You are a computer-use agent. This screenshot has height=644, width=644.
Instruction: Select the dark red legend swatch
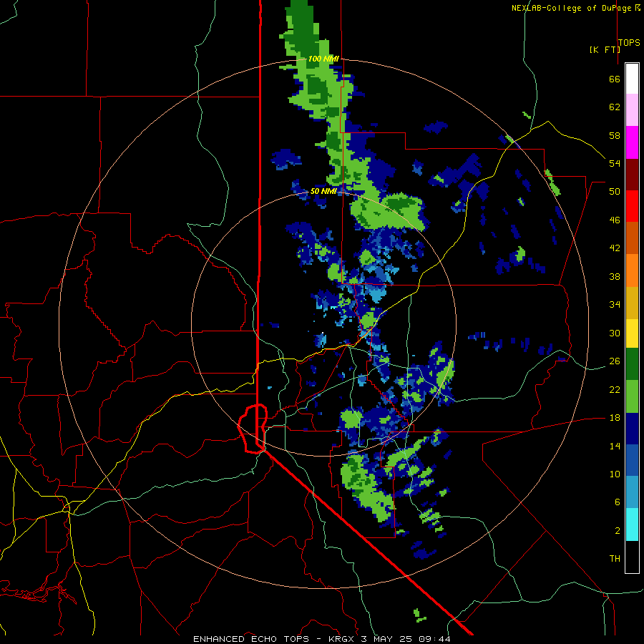click(x=632, y=175)
